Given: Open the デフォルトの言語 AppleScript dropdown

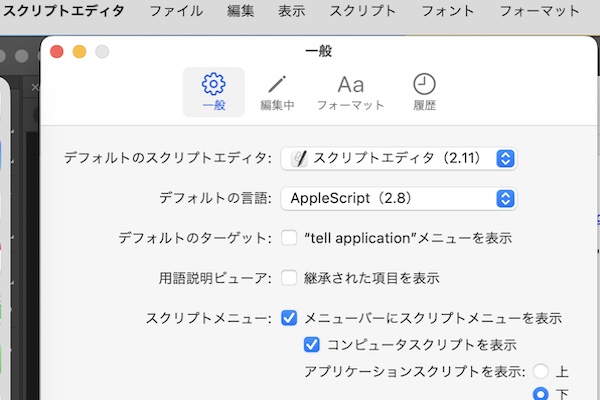Looking at the screenshot, I should tap(505, 198).
